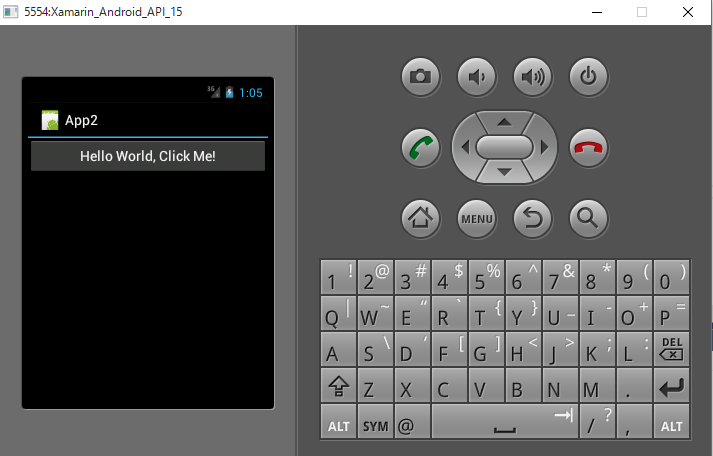Click the DEL backspace key
The image size is (713, 456).
click(x=672, y=350)
